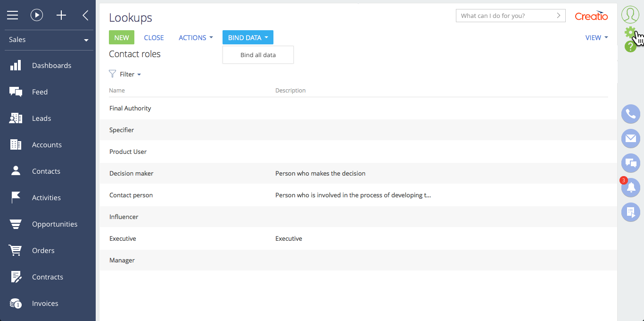The width and height of the screenshot is (644, 321).
Task: Expand the ACTIONS dropdown
Action: coord(195,37)
